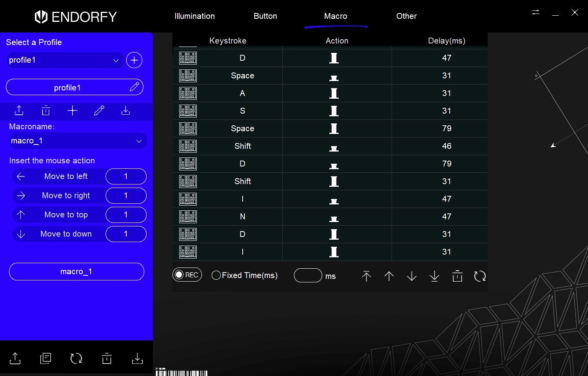Move selected keystroke to top of list
This screenshot has height=376, width=588.
click(x=366, y=276)
